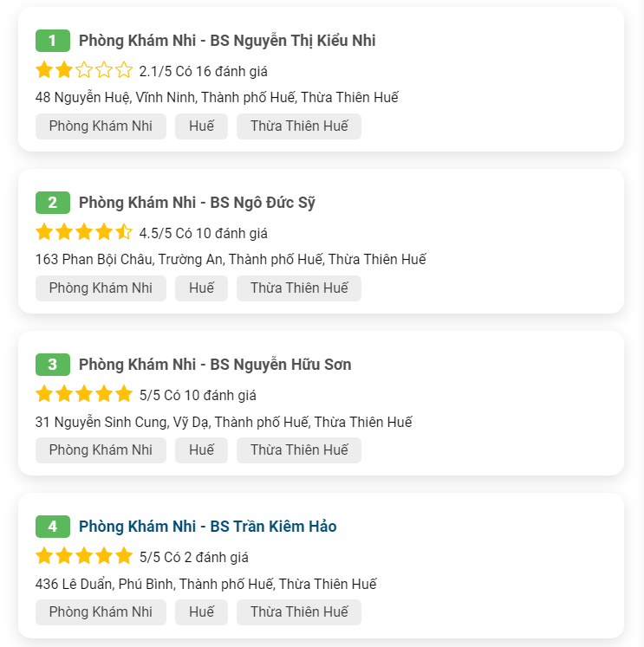Click the 436 Lê Duẩn address text
Image resolution: width=644 pixels, height=647 pixels.
click(x=206, y=584)
